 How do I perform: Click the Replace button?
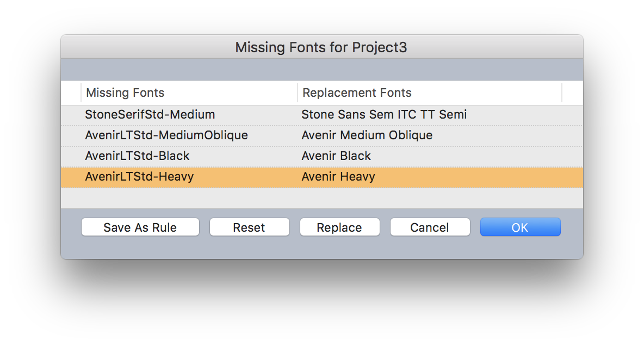point(339,227)
